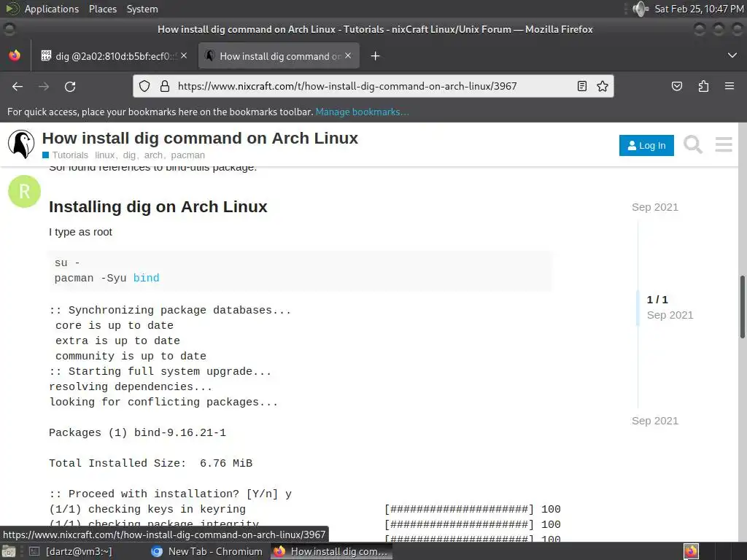Switch to New Tab - Chromium taskbar window

point(207,551)
